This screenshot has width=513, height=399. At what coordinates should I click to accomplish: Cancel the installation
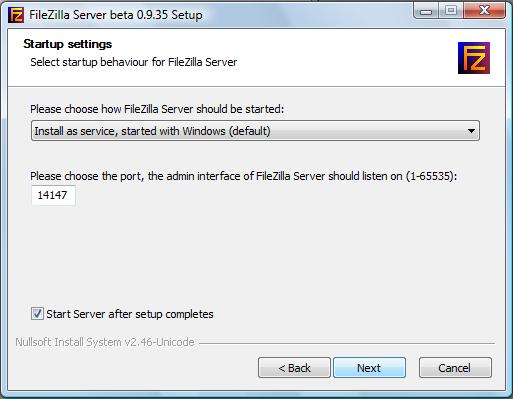[455, 368]
